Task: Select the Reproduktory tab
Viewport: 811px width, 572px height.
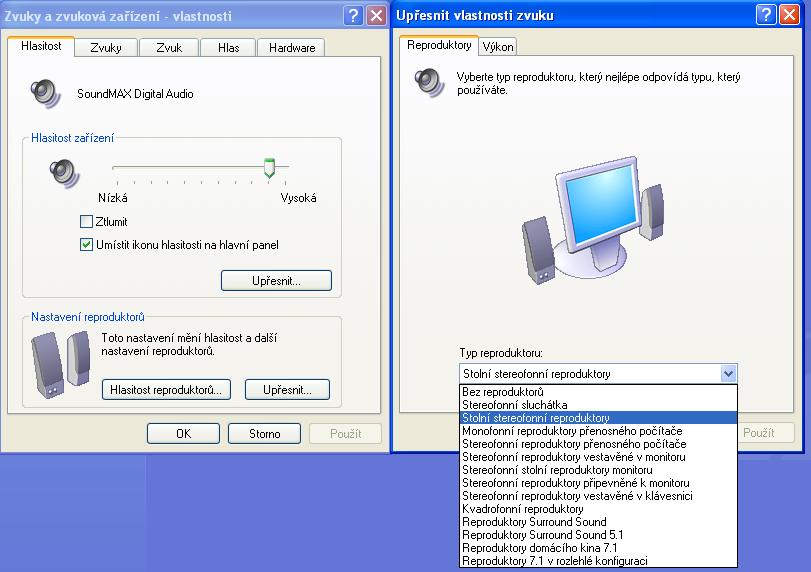Action: click(x=439, y=45)
